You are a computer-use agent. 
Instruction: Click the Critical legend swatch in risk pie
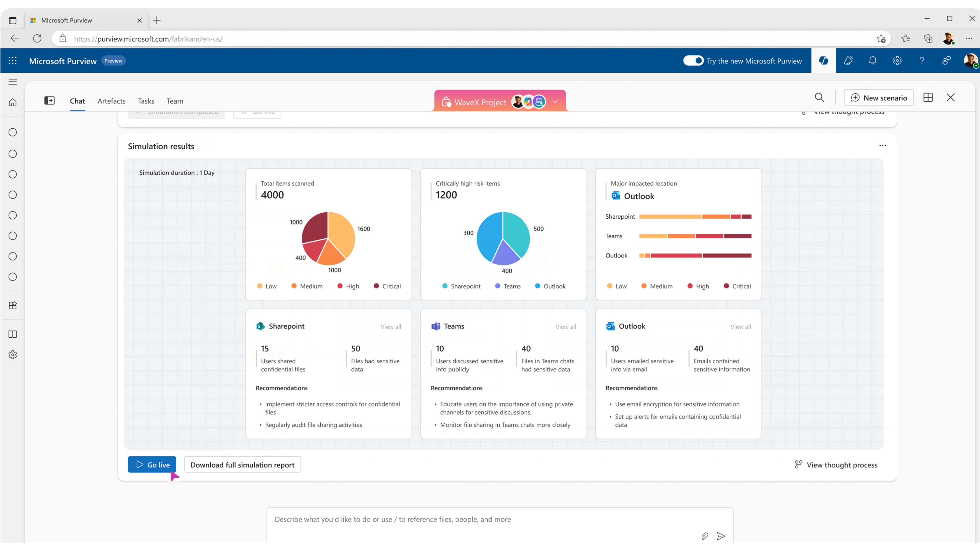376,286
